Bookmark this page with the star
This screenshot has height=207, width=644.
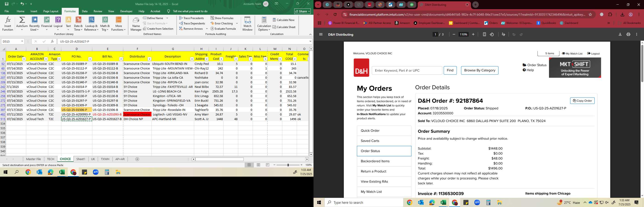(590, 14)
